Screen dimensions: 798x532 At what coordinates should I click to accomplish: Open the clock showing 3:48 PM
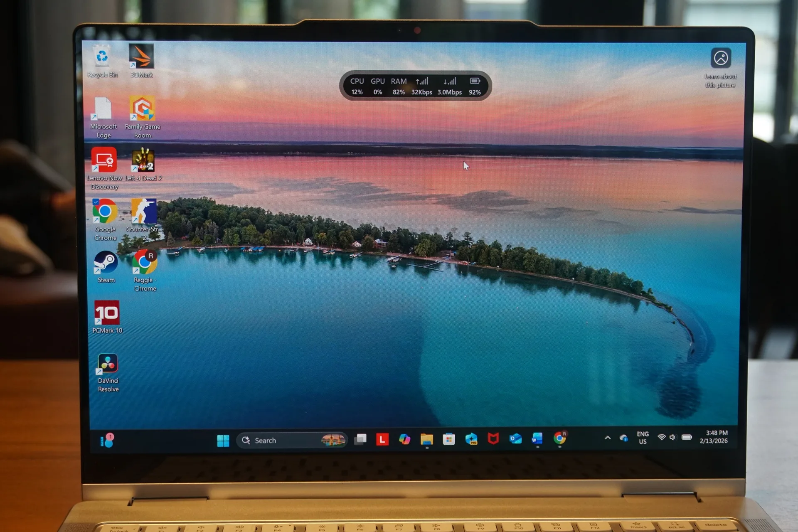tap(714, 437)
